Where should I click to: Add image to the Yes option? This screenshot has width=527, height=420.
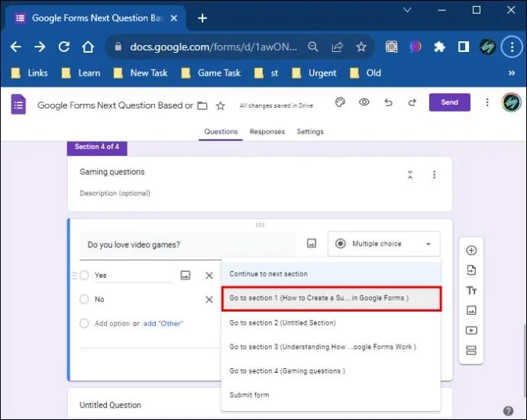186,276
